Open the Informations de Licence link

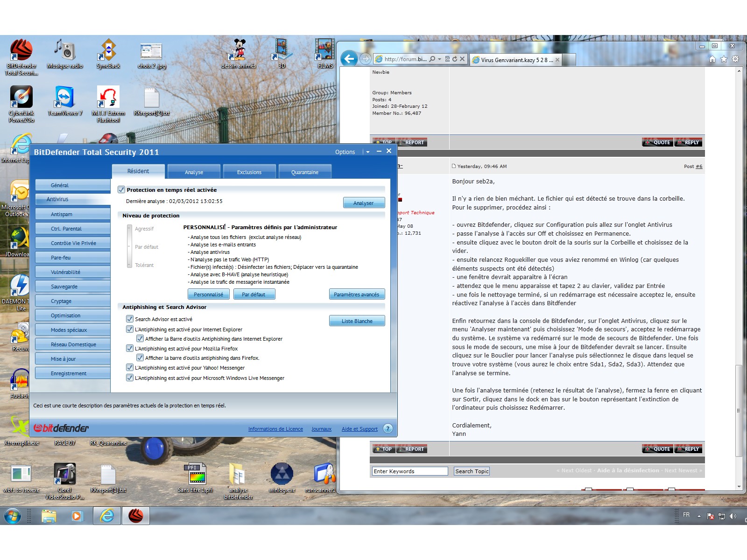click(275, 429)
